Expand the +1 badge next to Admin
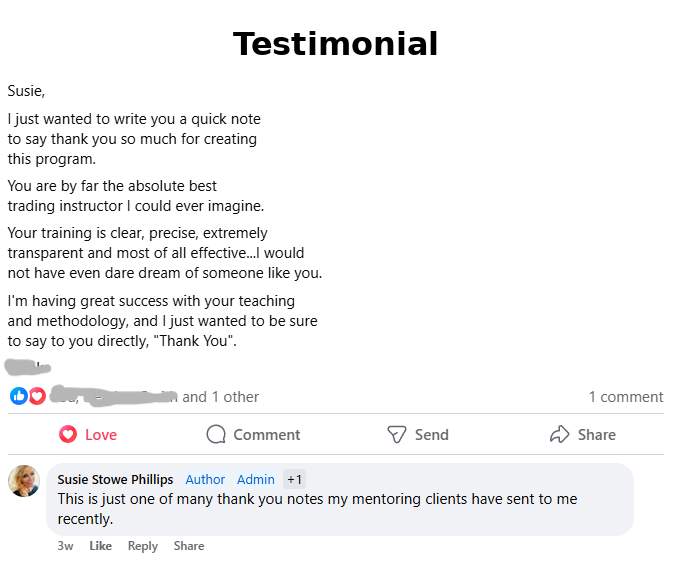 pos(294,480)
